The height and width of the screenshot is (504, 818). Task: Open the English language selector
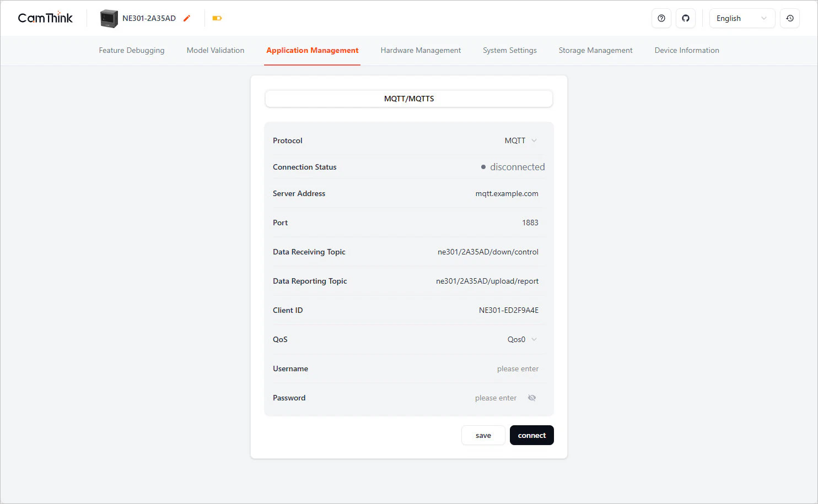point(741,18)
